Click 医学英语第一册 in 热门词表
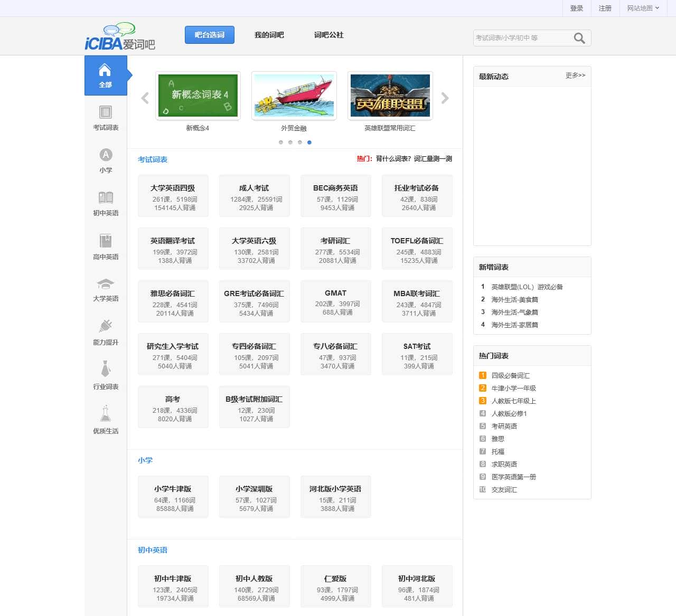The height and width of the screenshot is (616, 676). point(514,477)
